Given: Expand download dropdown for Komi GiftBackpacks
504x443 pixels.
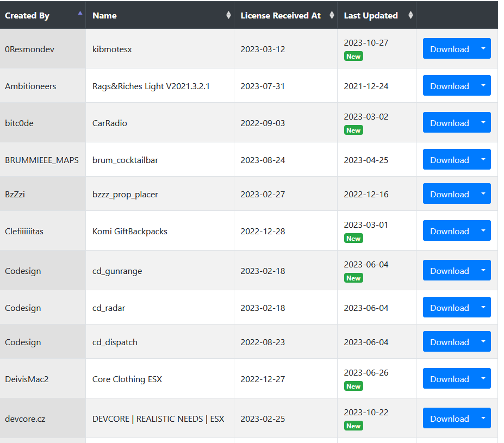Looking at the screenshot, I should tap(483, 231).
